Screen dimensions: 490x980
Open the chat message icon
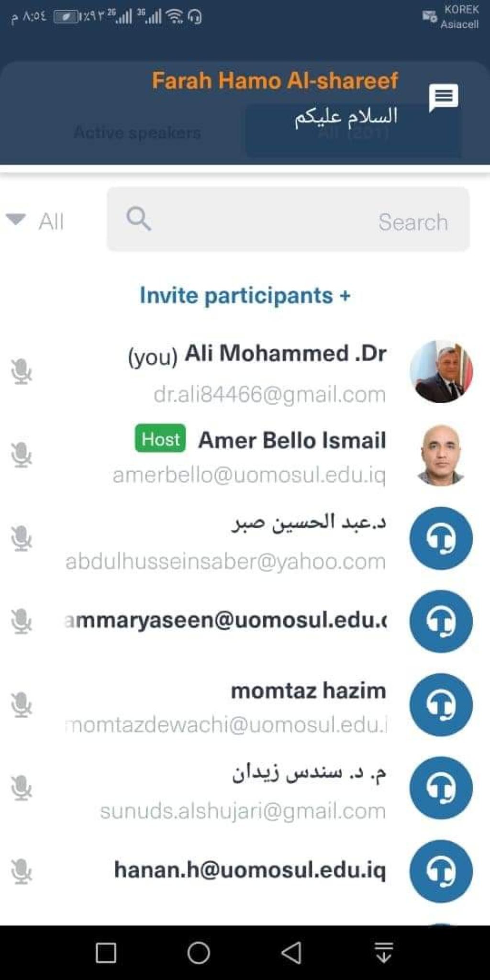444,97
